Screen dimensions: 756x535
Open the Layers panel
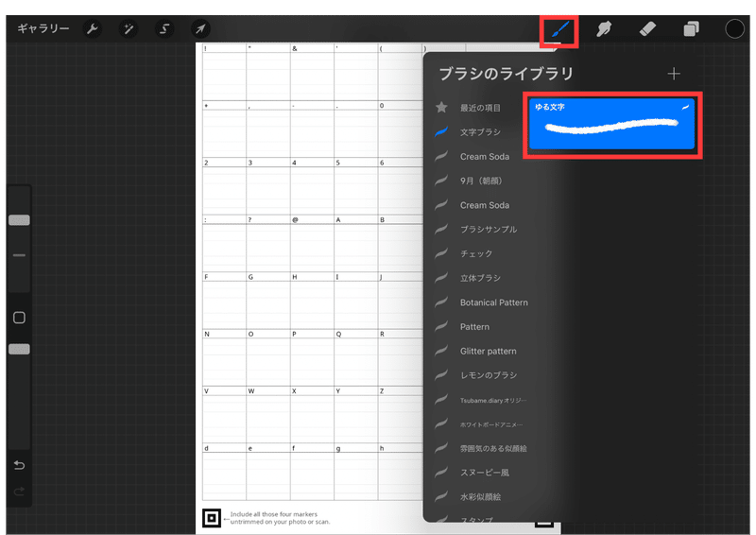tap(691, 29)
